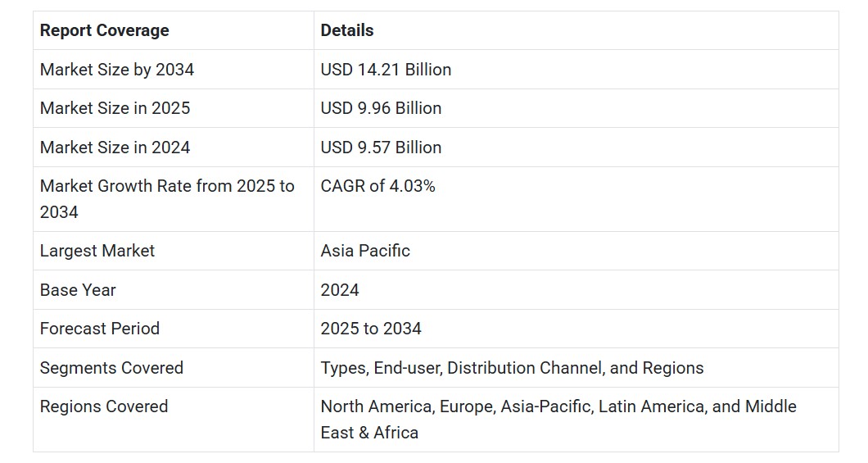Click the USD 9.57 Billion value
This screenshot has height=463, width=868.
(381, 148)
